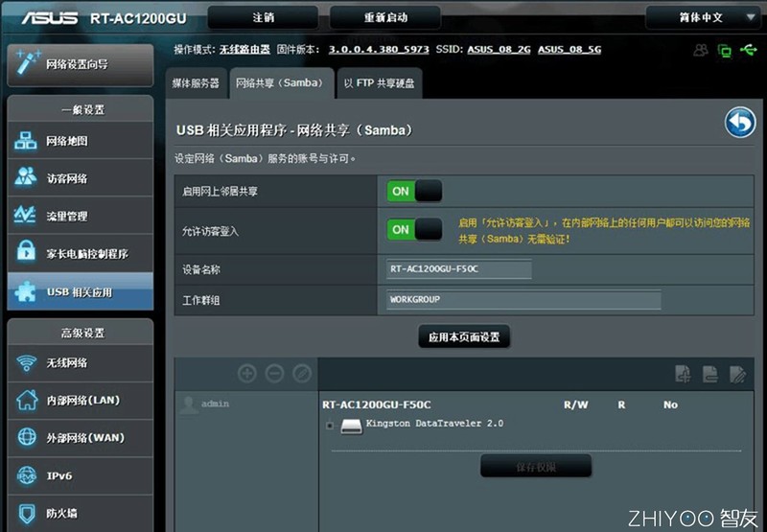Viewport: 767px width, 532px height.
Task: Switch to the 网络共享 (Samba) tab
Action: click(281, 83)
